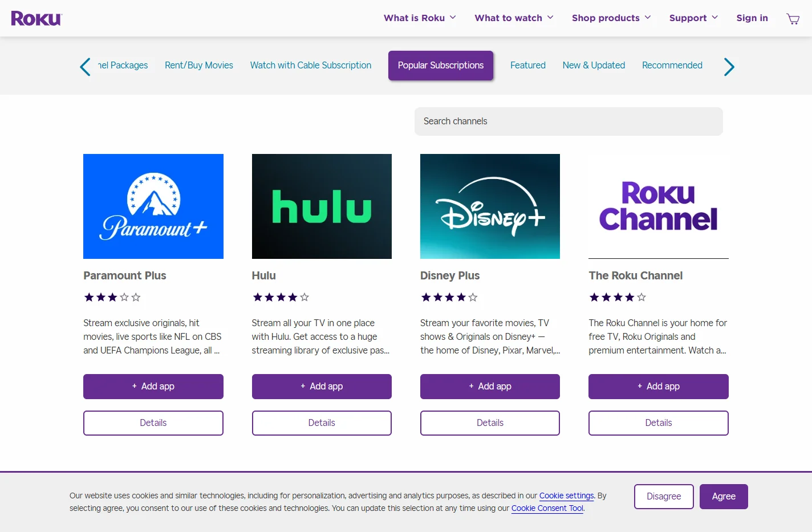View Details for Hulu
Screen dimensions: 812x532
[x=322, y=423]
